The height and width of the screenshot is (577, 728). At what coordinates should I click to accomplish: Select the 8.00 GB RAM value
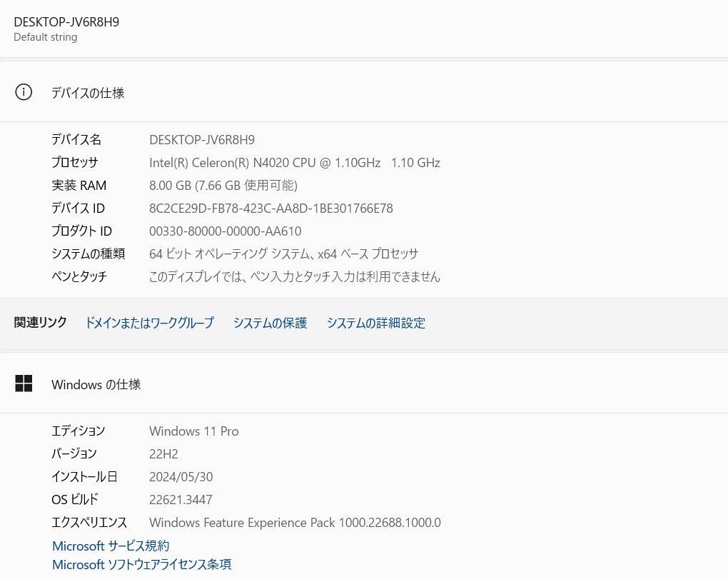[x=223, y=185]
